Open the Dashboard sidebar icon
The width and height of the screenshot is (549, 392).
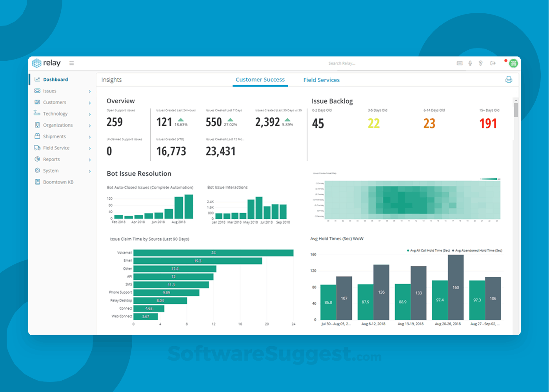coord(37,79)
